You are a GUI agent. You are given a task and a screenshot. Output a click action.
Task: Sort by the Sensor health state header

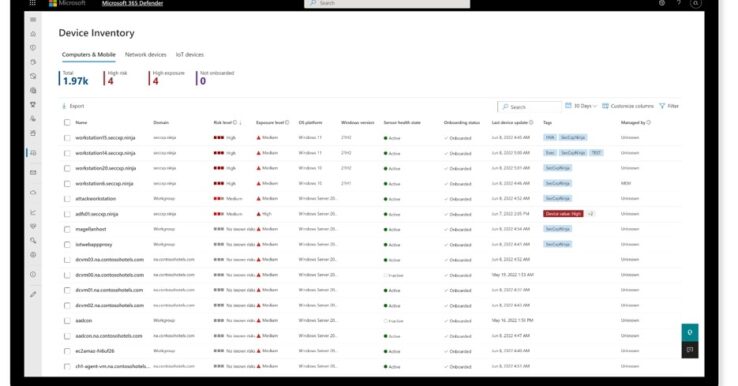click(x=402, y=122)
